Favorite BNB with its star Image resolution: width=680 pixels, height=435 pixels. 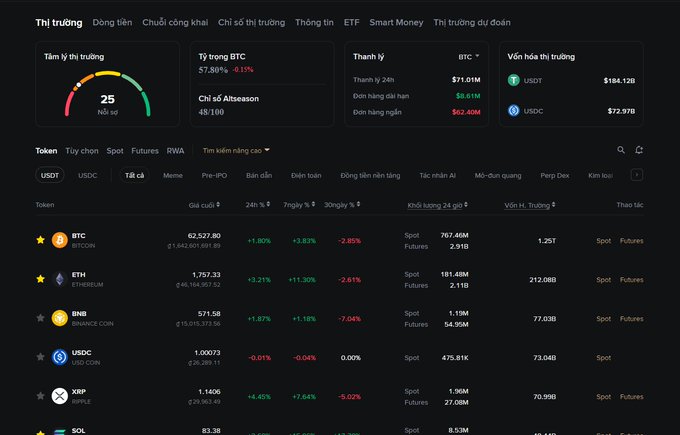coord(40,318)
